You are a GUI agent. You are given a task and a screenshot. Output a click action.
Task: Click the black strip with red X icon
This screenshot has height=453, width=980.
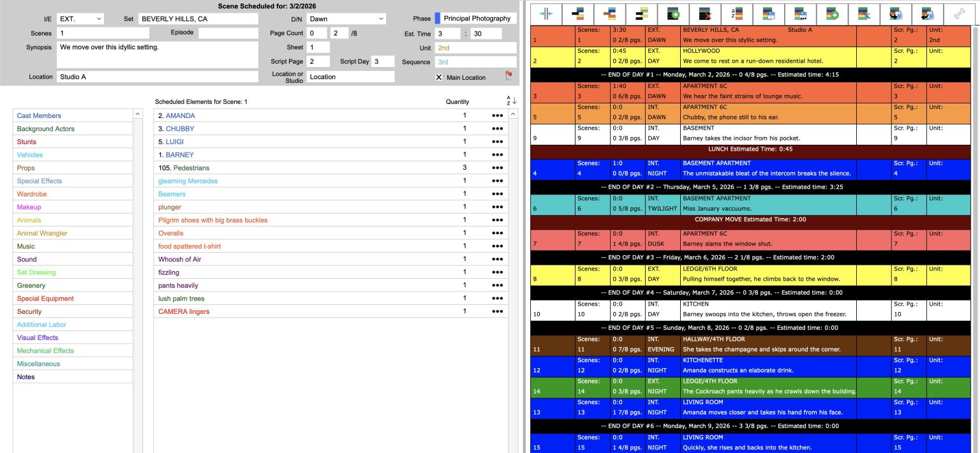705,13
